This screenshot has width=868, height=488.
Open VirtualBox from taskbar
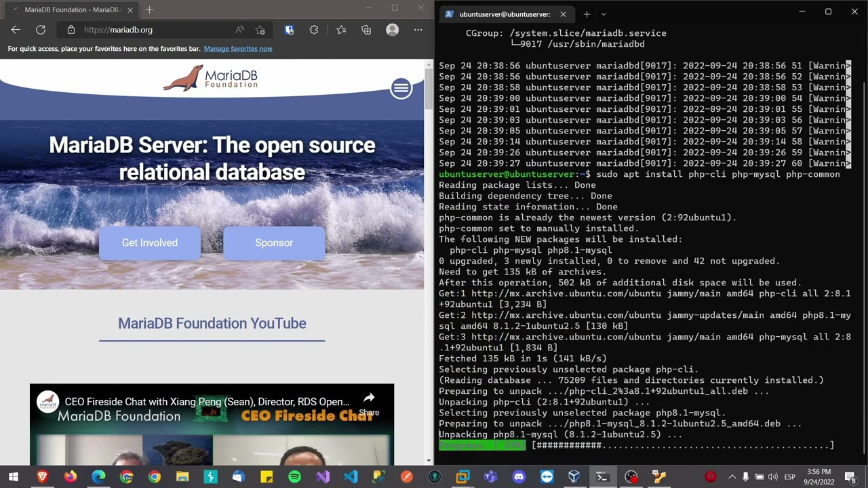tap(574, 477)
